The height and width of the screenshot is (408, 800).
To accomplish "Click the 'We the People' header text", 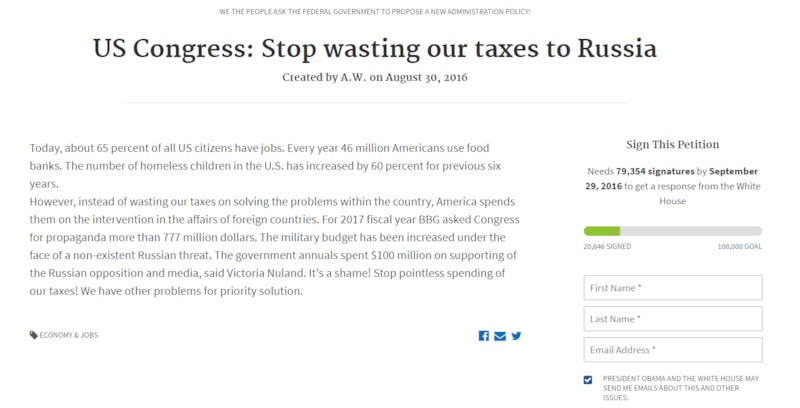I will click(374, 11).
